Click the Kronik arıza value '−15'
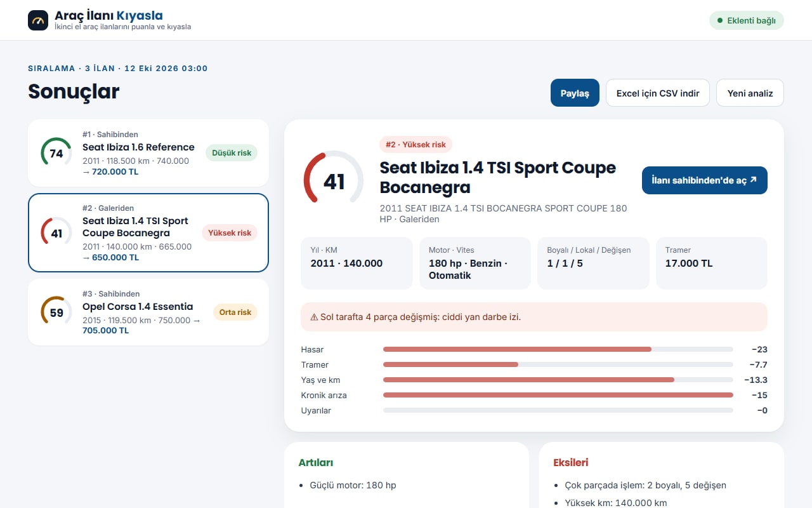 pyautogui.click(x=759, y=396)
